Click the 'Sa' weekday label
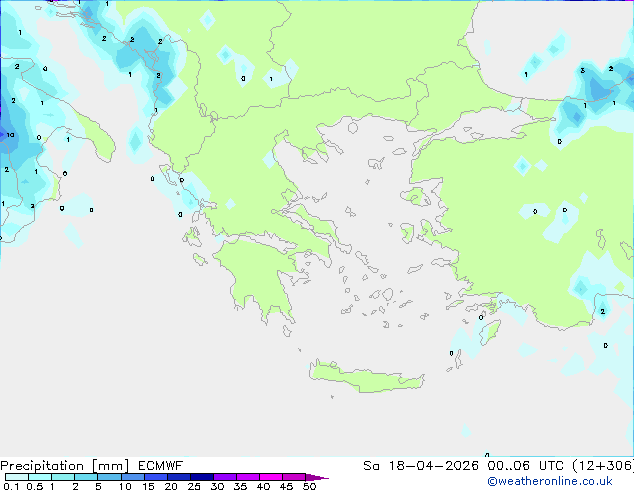 click(371, 466)
